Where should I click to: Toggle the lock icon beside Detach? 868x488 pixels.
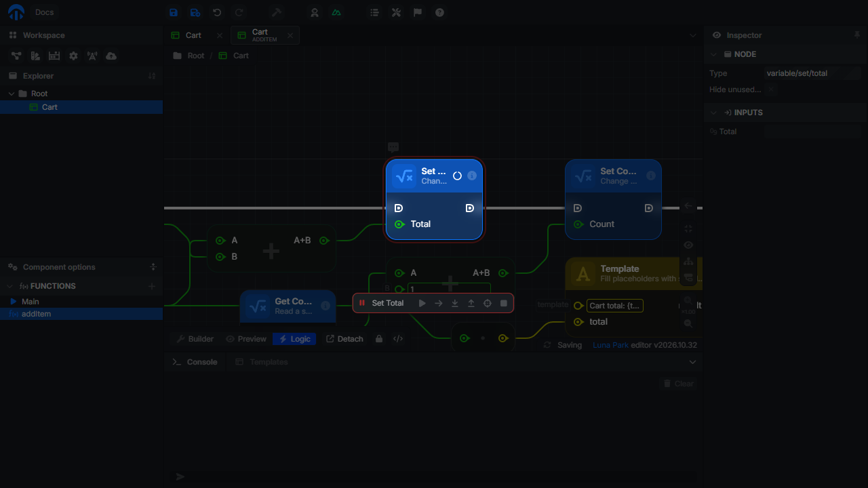pos(379,339)
